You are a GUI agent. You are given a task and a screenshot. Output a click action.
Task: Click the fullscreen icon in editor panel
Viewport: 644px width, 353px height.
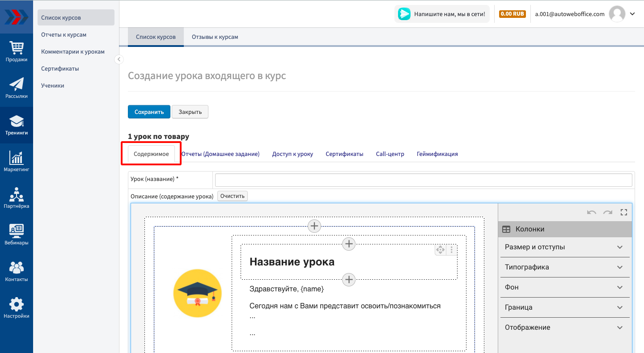click(x=624, y=212)
